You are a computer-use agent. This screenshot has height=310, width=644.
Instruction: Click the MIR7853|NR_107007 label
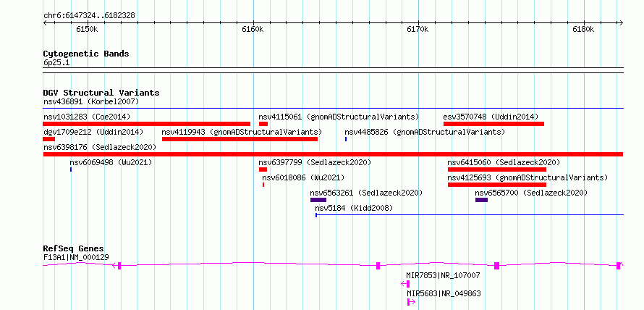click(443, 275)
